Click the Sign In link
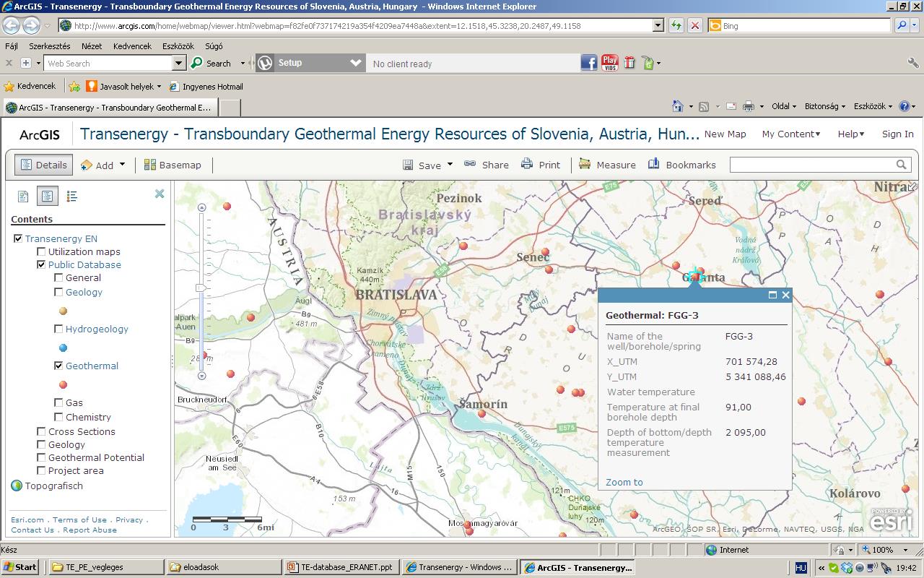The width and height of the screenshot is (924, 578). coord(897,134)
